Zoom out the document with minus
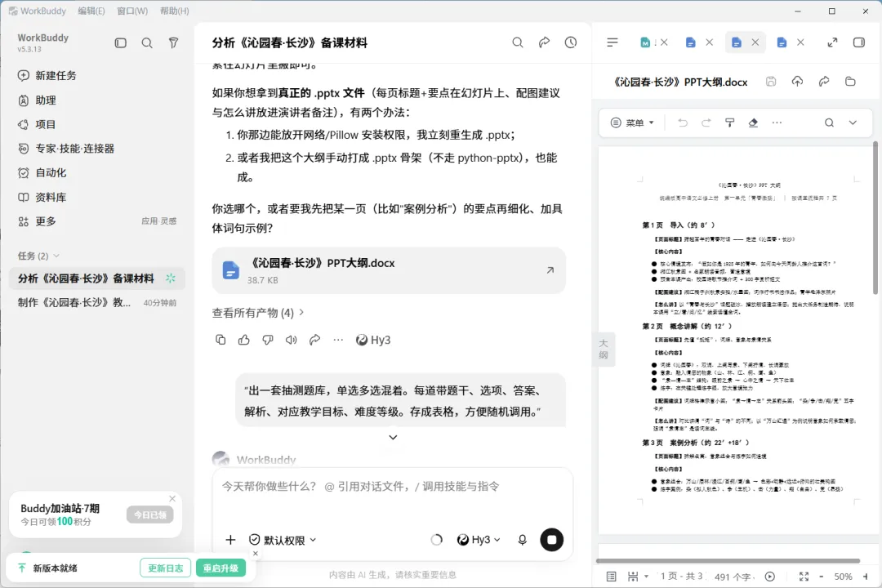The width and height of the screenshot is (882, 588). coord(822,577)
